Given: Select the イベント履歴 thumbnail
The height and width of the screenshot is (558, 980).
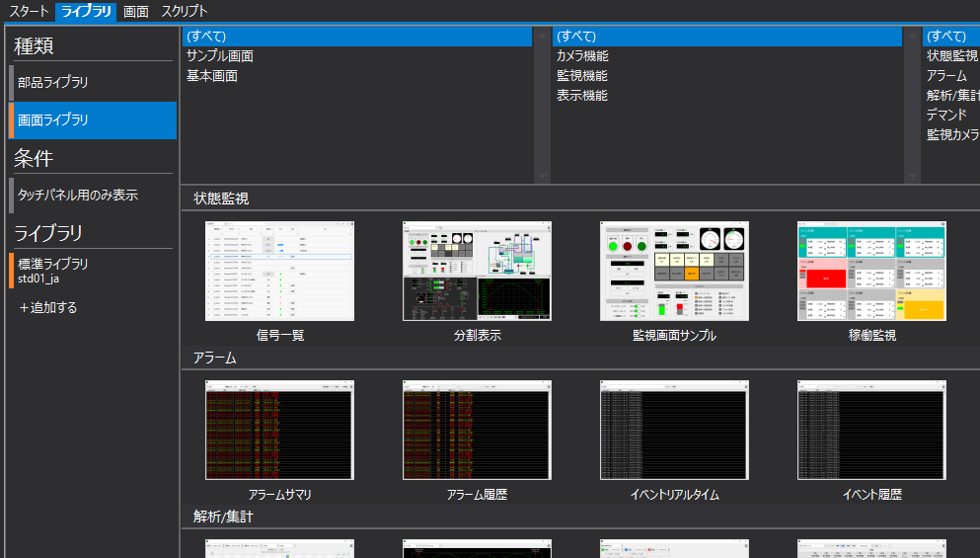Looking at the screenshot, I should 871,431.
